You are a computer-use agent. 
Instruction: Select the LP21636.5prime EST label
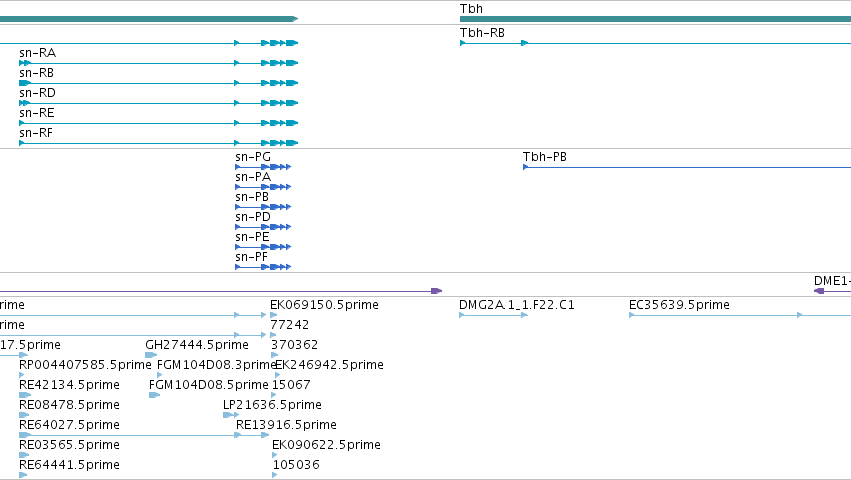(x=272, y=405)
